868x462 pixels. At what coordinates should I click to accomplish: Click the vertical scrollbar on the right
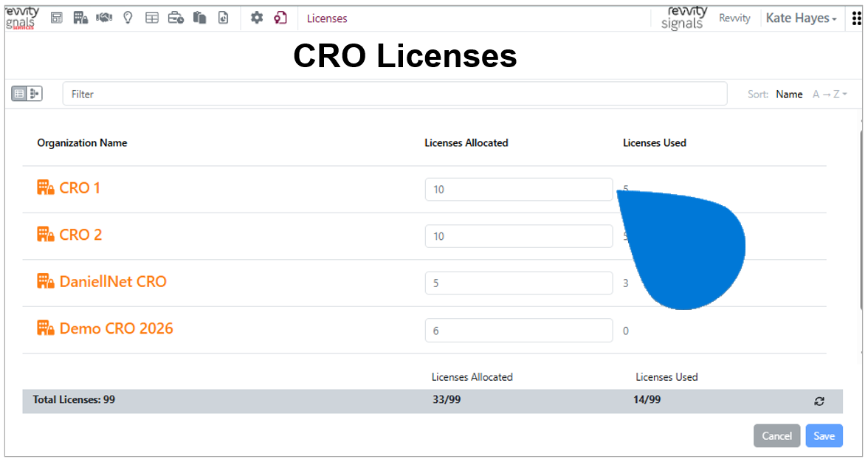coord(861,218)
